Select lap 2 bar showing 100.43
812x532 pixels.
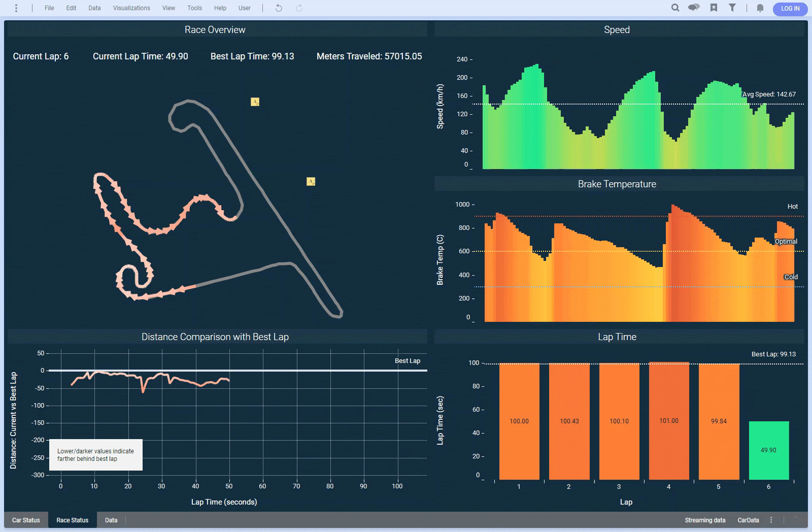pyautogui.click(x=569, y=421)
